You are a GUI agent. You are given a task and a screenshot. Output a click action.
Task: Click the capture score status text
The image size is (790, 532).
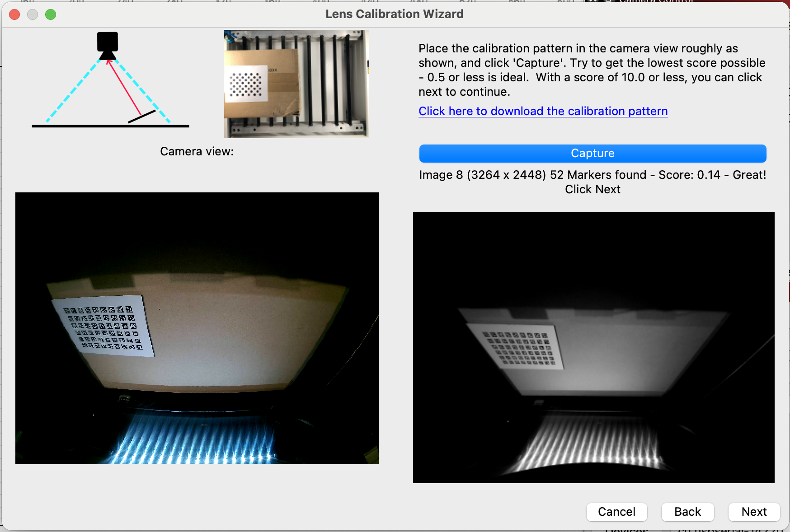pos(592,182)
